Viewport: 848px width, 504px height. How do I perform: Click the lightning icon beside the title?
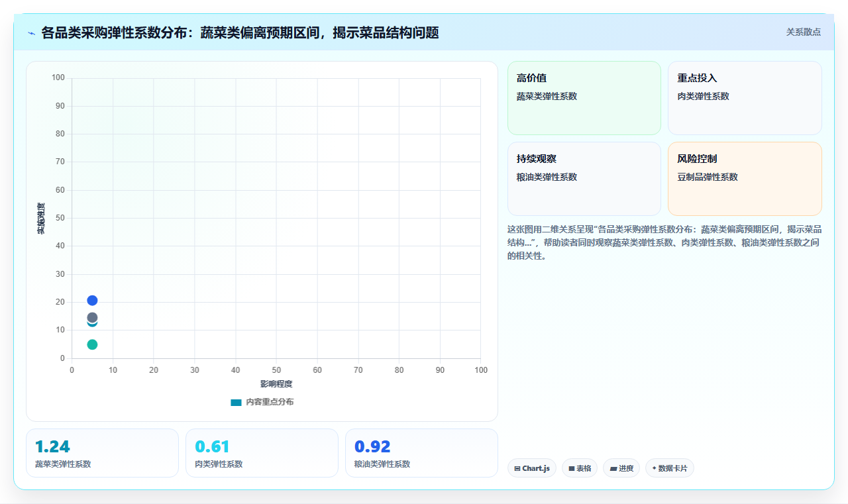[31, 33]
